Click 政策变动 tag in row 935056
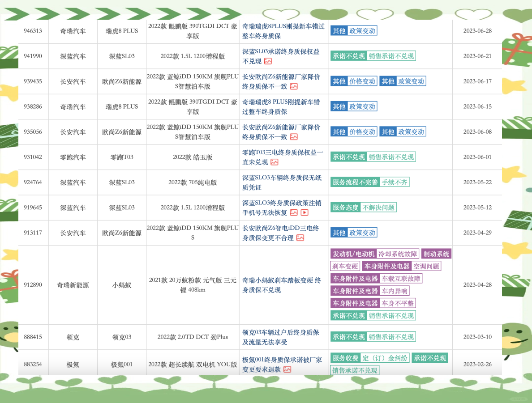The image size is (532, 403). [411, 132]
